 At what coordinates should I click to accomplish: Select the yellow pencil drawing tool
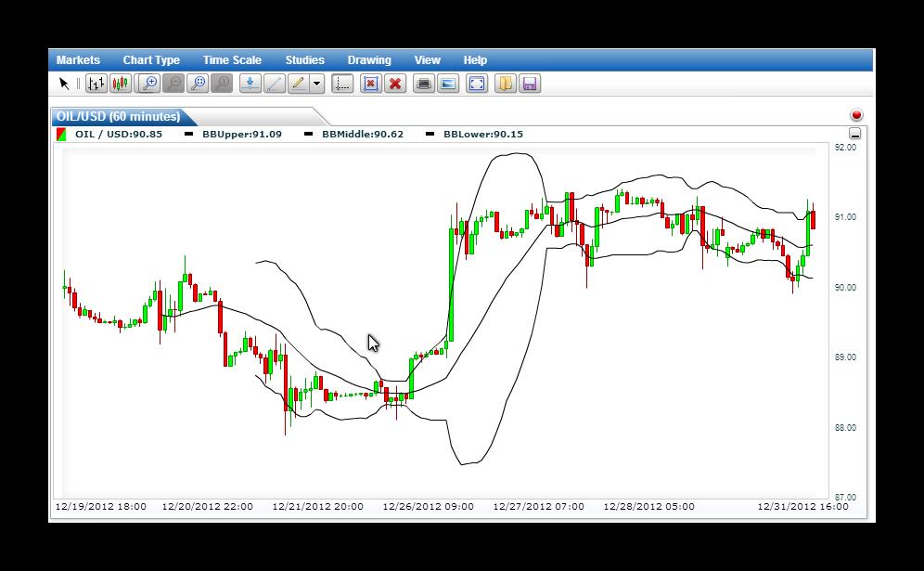[x=299, y=84]
